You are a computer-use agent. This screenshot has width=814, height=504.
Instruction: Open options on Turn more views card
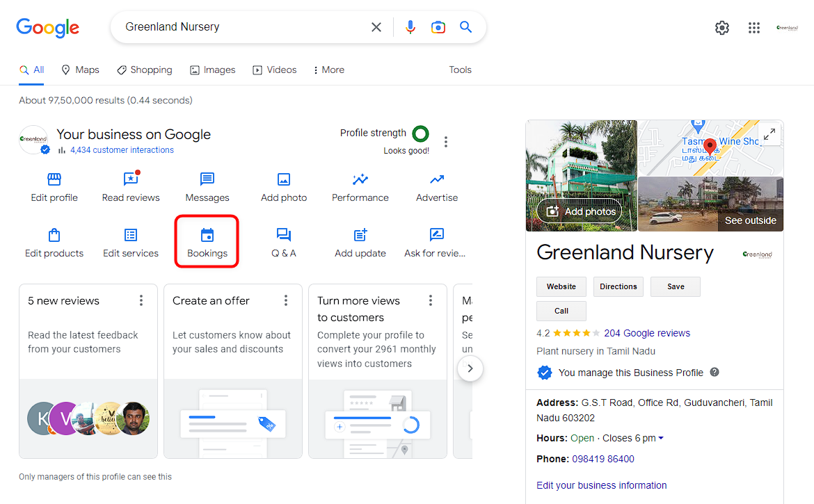click(x=431, y=301)
